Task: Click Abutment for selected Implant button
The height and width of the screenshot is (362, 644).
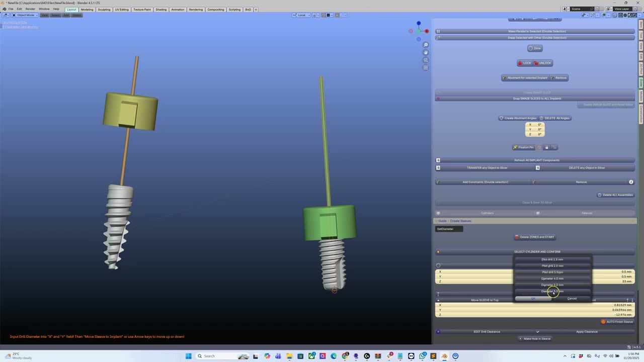Action: coord(524,78)
